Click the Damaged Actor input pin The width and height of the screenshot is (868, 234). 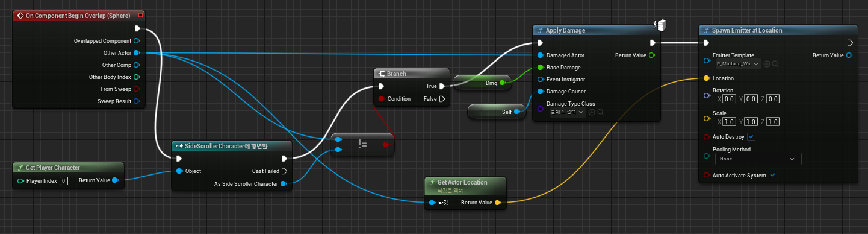pos(540,55)
